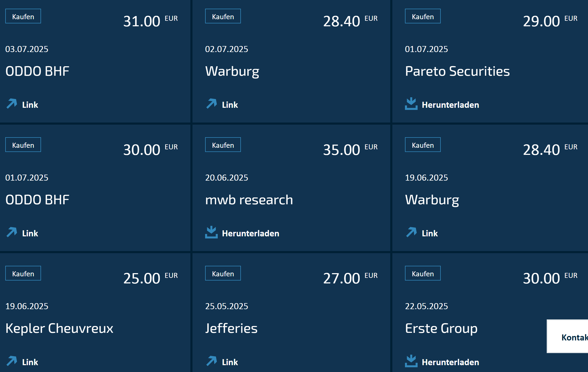
Task: Click Kaufen badge on Erste Group card
Action: [x=423, y=273]
